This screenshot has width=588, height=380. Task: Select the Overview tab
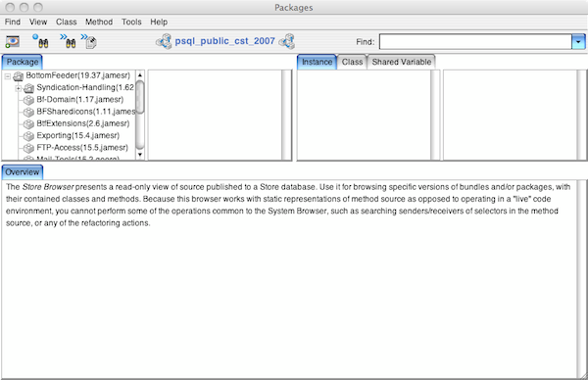(23, 172)
